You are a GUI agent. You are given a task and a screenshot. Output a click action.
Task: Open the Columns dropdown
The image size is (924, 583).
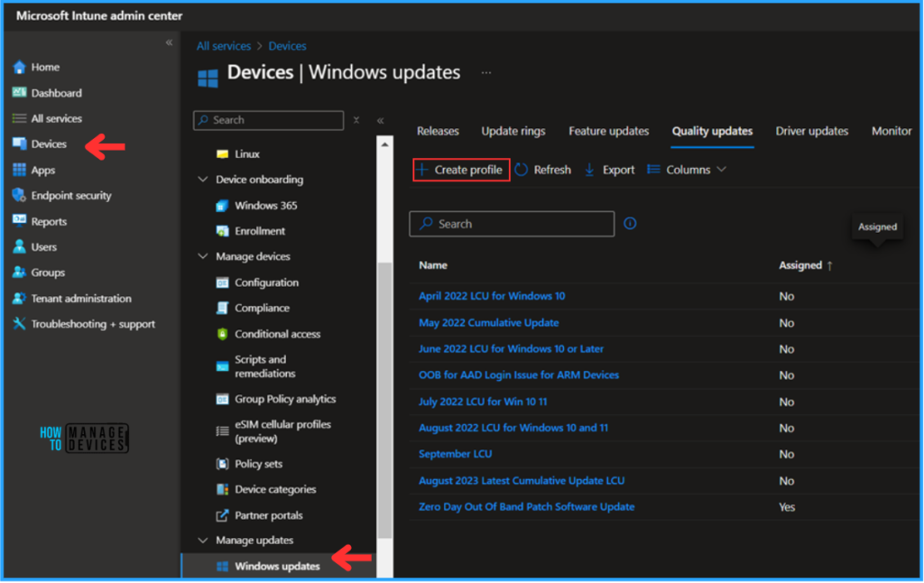[x=687, y=170]
